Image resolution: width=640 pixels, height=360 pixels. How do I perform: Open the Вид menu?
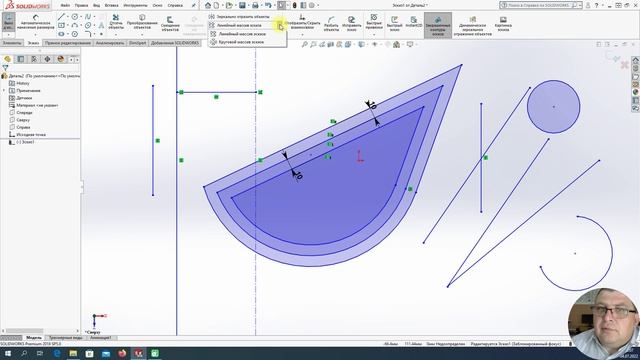96,6
